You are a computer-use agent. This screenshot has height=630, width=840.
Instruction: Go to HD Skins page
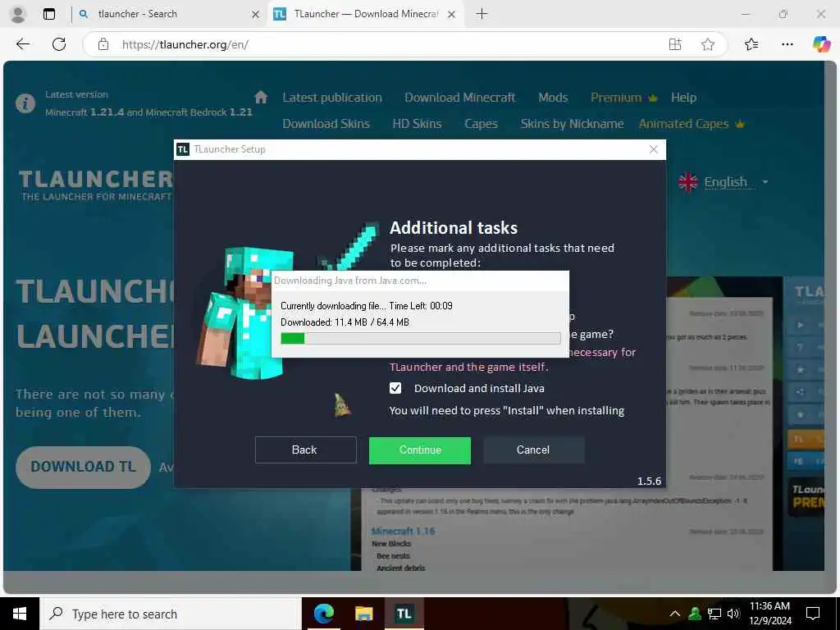tap(417, 124)
